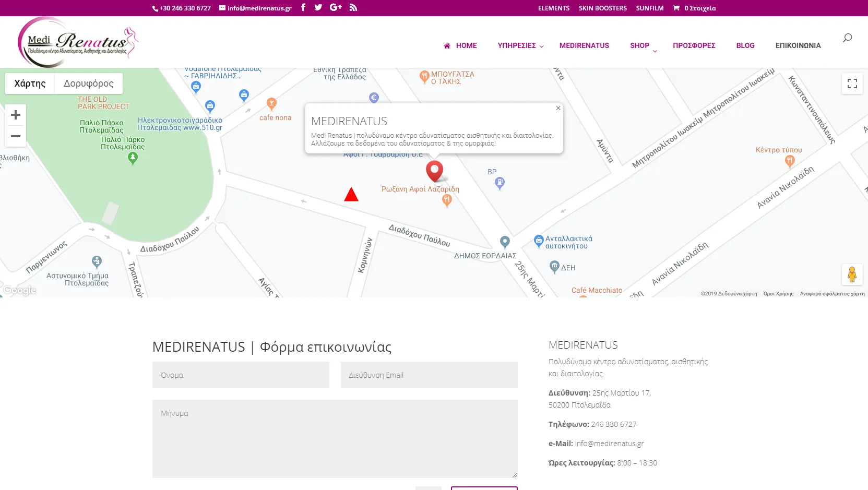Click the Εθνική Τράπεζα euro pin
This screenshot has width=868, height=490.
[x=374, y=97]
